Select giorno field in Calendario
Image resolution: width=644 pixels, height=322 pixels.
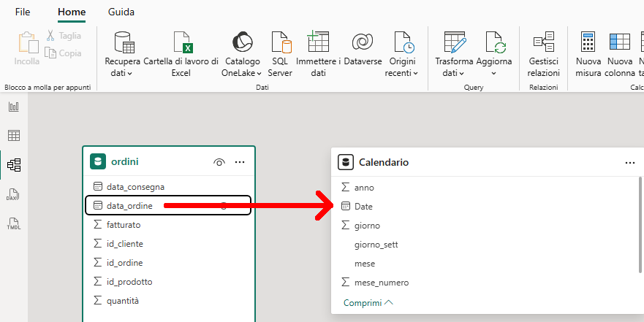coord(485,226)
